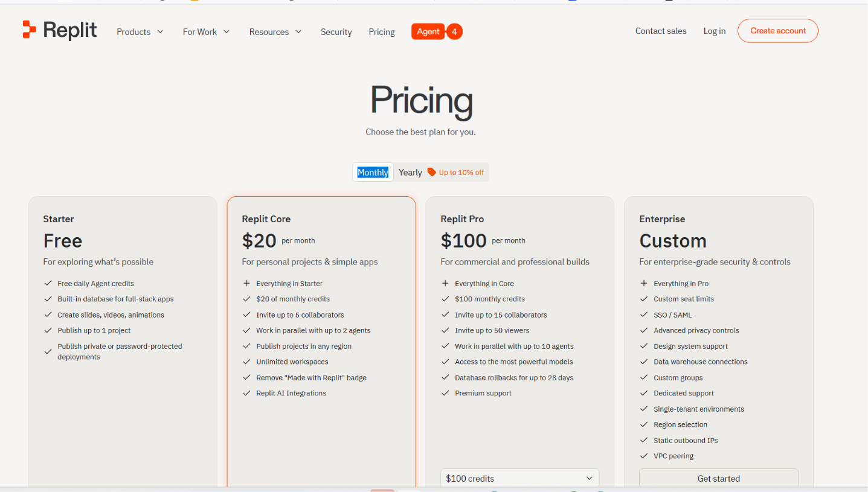Expand the Resources menu
868x492 pixels.
pyautogui.click(x=275, y=32)
